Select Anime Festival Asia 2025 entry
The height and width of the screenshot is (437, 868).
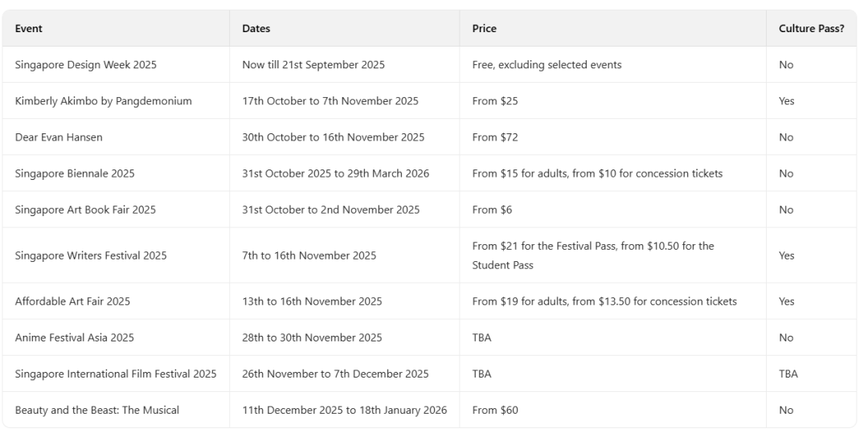(74, 337)
